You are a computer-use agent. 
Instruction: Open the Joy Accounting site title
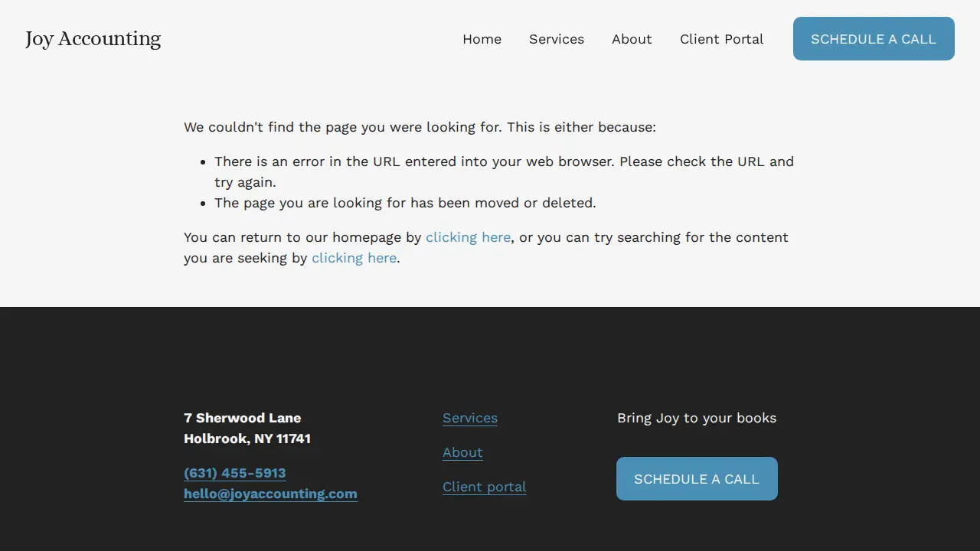pyautogui.click(x=93, y=39)
